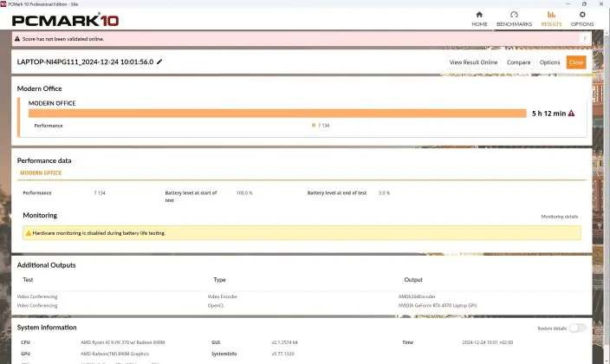This screenshot has height=364, width=610.
Task: Click the result name LAPTOP-NI4PG111 text
Action: pyautogui.click(x=85, y=62)
